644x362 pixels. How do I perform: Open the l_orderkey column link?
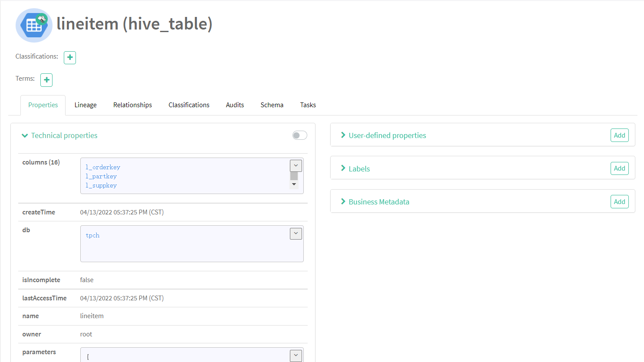tap(102, 167)
